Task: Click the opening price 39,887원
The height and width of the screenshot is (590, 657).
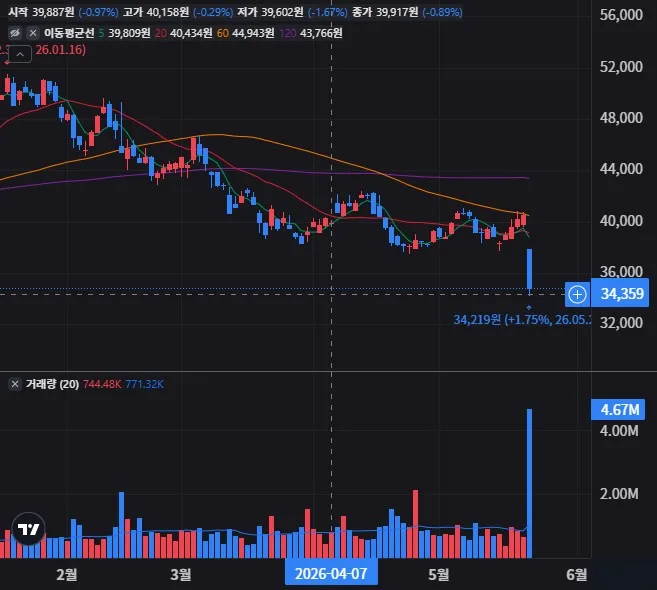Action: click(53, 12)
